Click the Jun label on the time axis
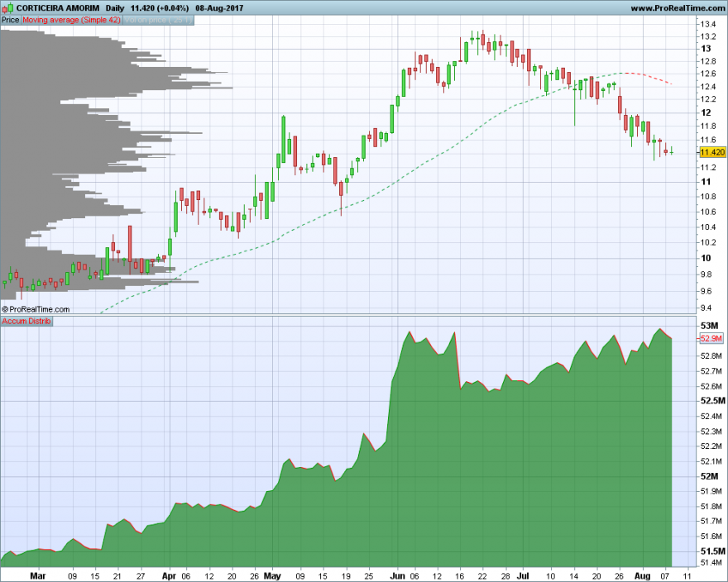 point(397,576)
